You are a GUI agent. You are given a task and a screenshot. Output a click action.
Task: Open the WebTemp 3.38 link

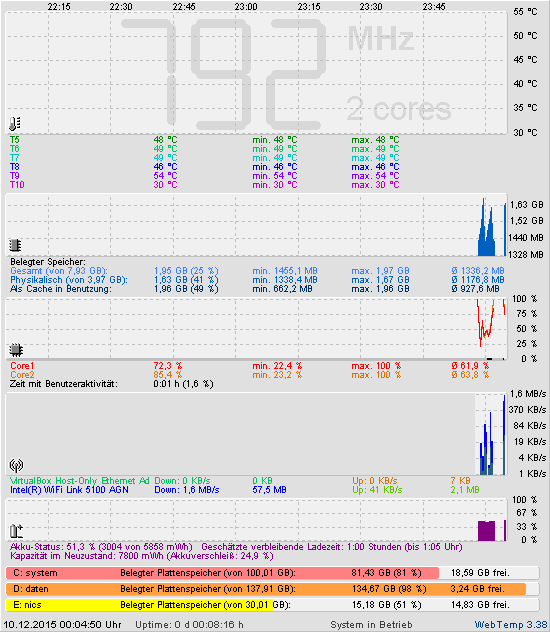click(511, 625)
